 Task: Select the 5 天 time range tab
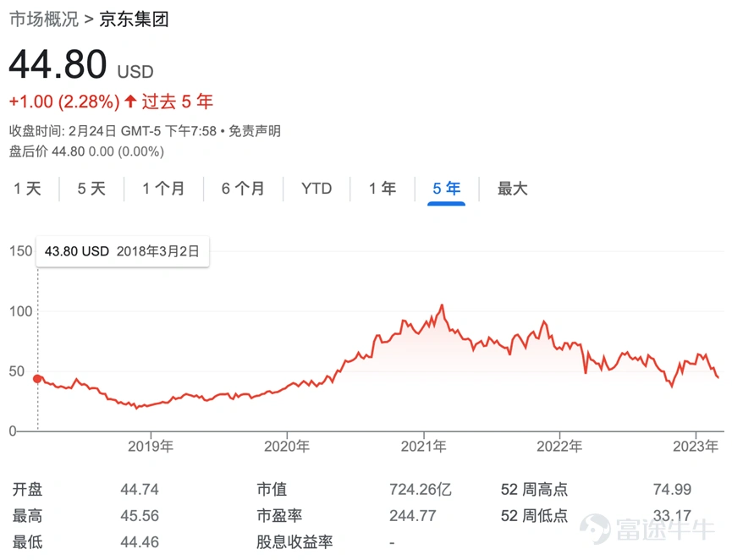[x=91, y=189]
